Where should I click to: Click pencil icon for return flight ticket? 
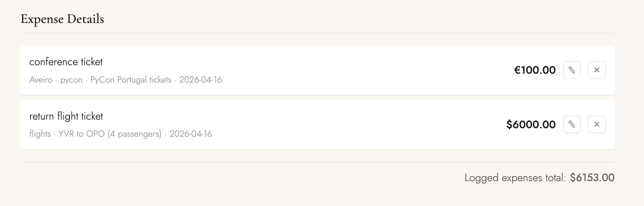click(x=572, y=124)
